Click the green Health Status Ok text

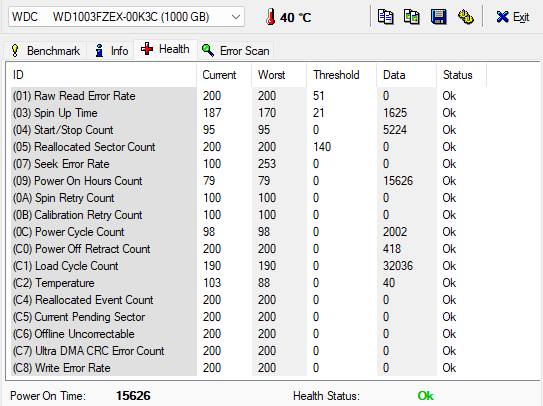click(425, 396)
